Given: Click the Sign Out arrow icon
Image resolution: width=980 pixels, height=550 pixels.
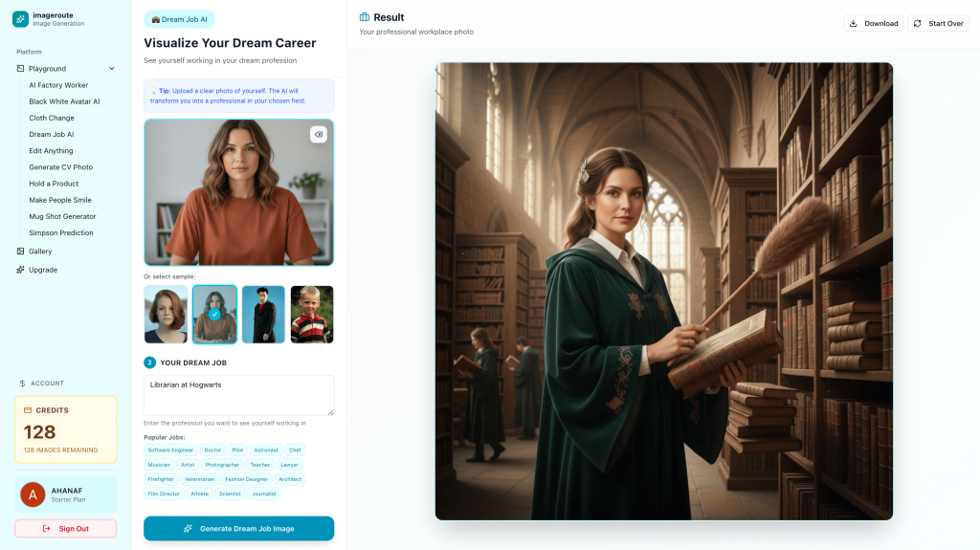Looking at the screenshot, I should point(46,529).
